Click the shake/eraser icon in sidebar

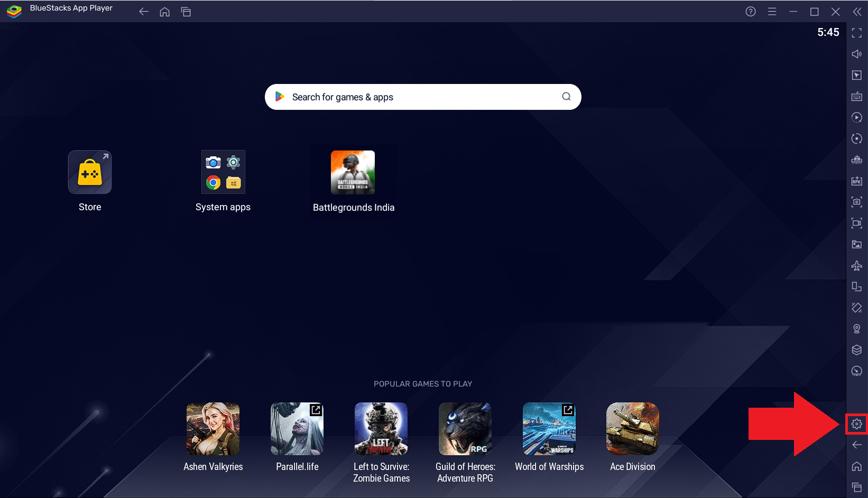pyautogui.click(x=857, y=307)
